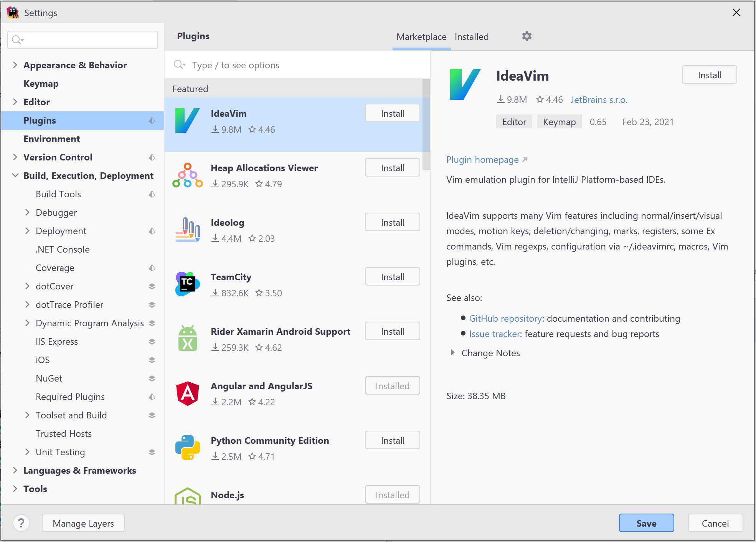The width and height of the screenshot is (756, 542).
Task: Open the Marketplace tab
Action: (421, 37)
